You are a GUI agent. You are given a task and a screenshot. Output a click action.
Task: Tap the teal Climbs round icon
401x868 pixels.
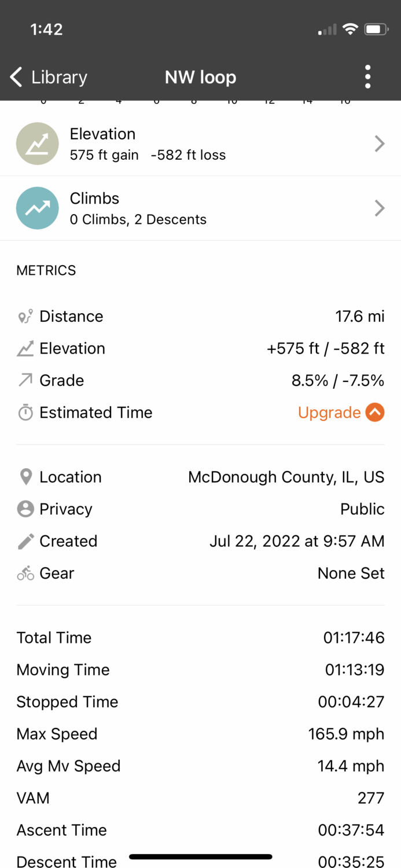click(x=37, y=208)
